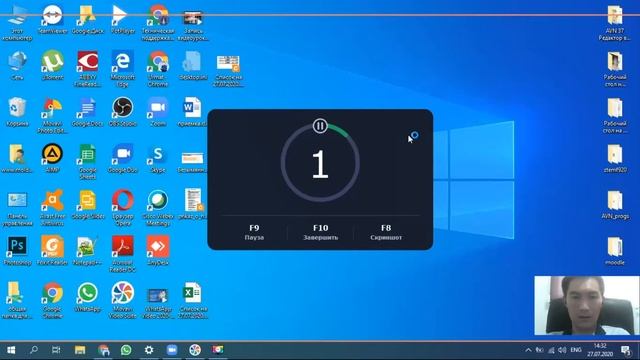
Task: Click F8 Скриншот in the recorder overlay
Action: pos(386,232)
